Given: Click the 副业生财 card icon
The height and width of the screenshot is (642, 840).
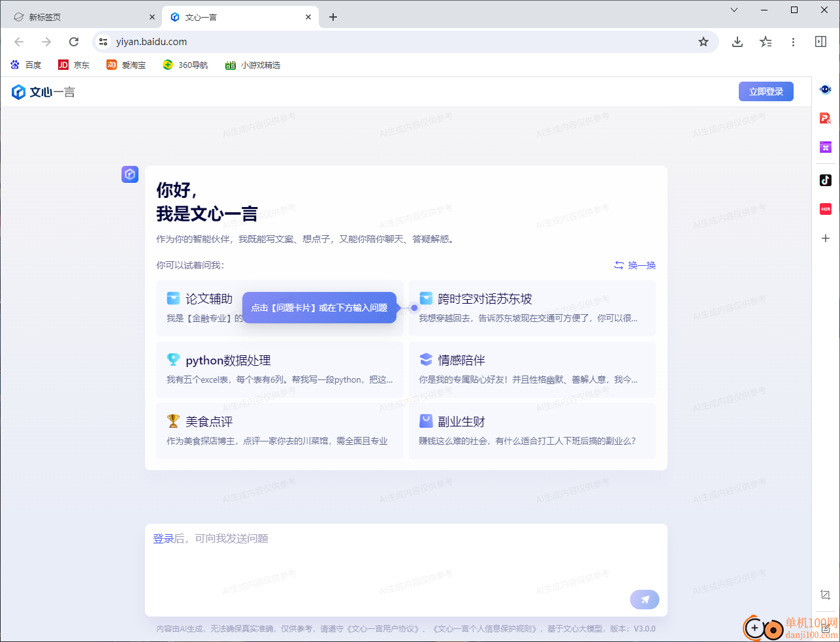Looking at the screenshot, I should pyautogui.click(x=426, y=421).
